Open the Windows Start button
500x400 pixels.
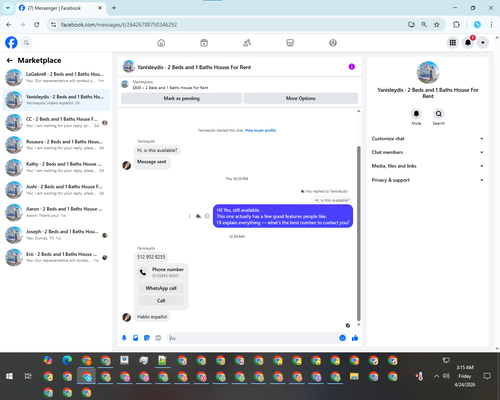pos(9,376)
